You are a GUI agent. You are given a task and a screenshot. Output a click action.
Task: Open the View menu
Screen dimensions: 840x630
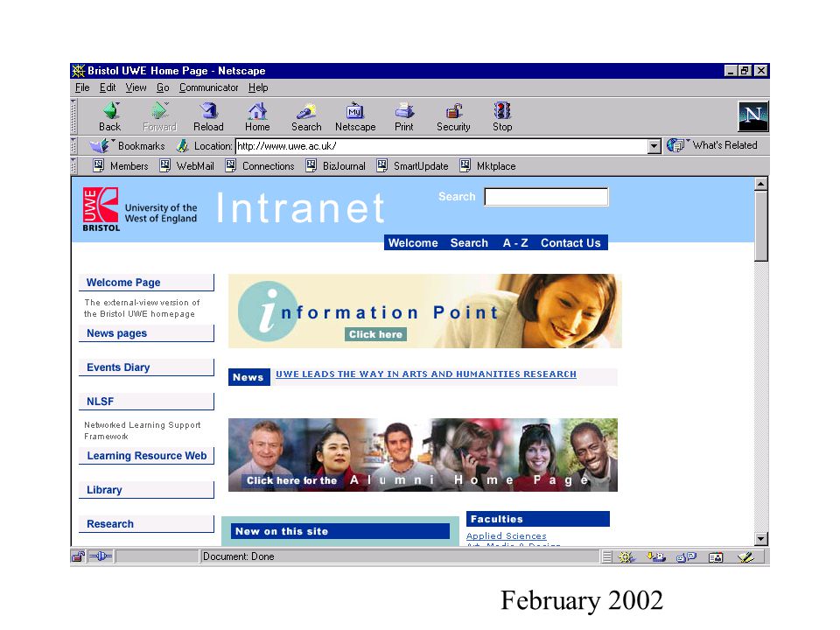coord(136,87)
